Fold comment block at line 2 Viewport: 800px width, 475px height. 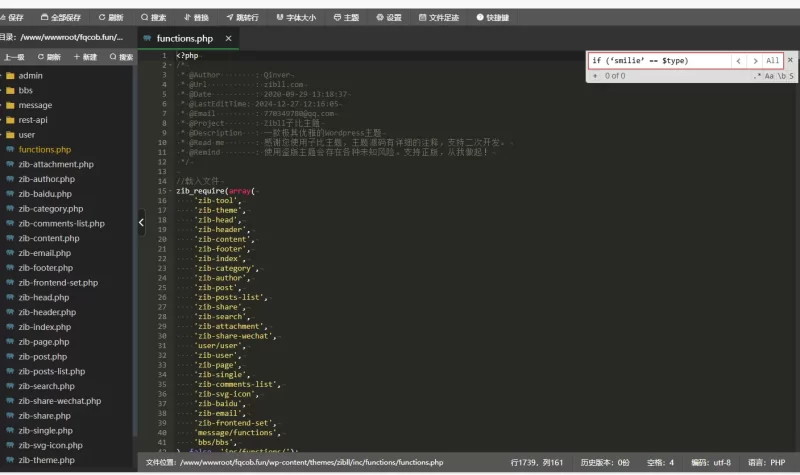[x=170, y=65]
